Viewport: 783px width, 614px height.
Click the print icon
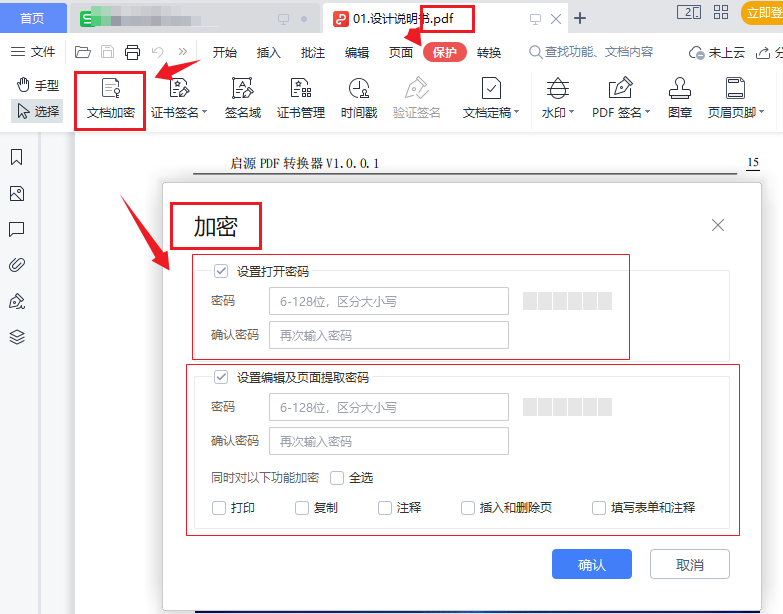(x=132, y=51)
